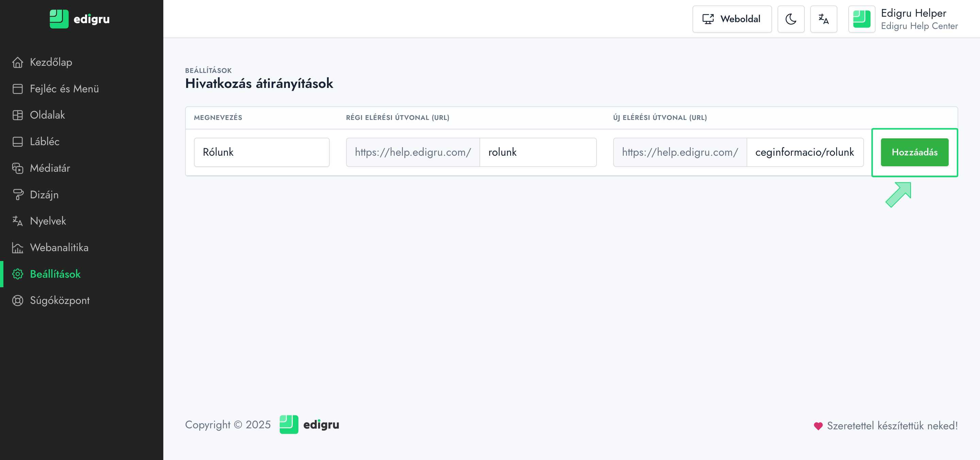Click the Kezdőlap home icon
Screen dimensions: 980x460
pos(17,62)
